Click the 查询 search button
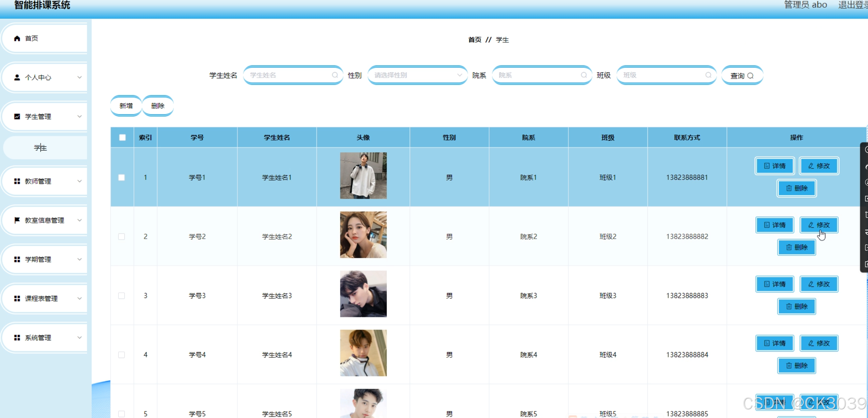Image resolution: width=868 pixels, height=418 pixels. coord(742,76)
